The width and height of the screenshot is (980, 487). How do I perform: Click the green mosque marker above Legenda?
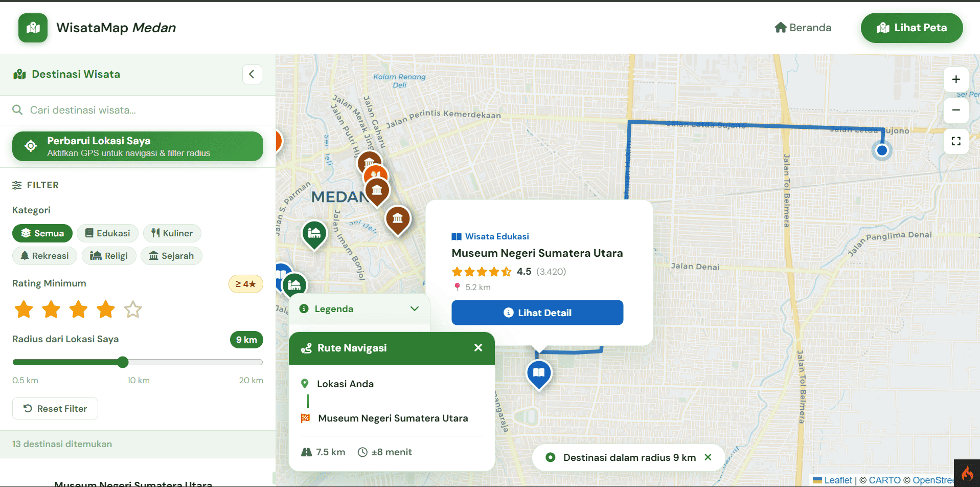(x=294, y=285)
